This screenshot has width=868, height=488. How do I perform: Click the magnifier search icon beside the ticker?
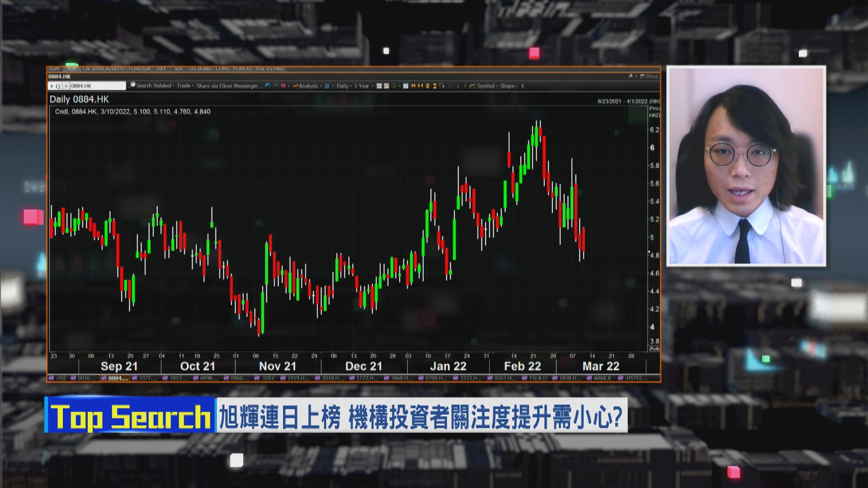tap(132, 85)
